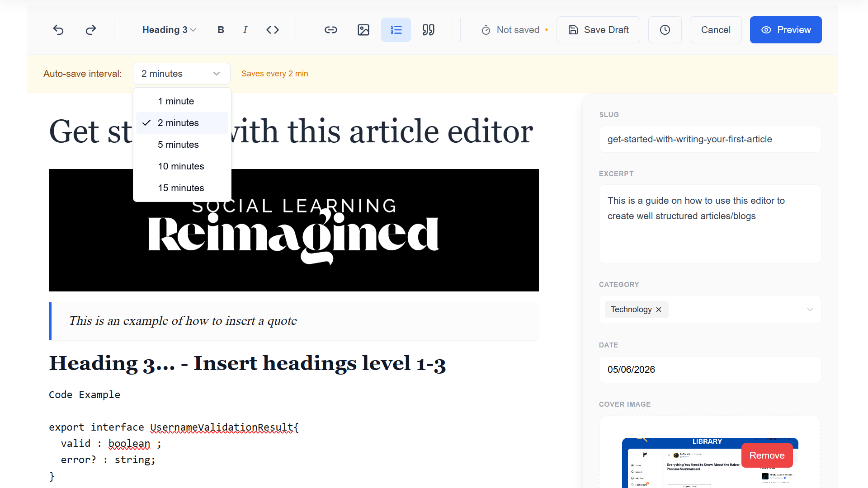Screen dimensions: 868x488
Task: Click the Saves every 2 min label
Action: (275, 74)
